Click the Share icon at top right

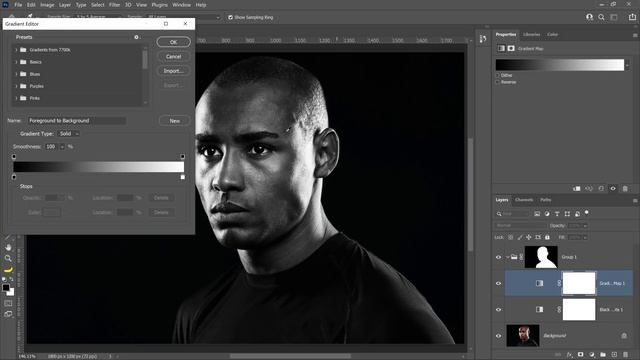tap(632, 17)
